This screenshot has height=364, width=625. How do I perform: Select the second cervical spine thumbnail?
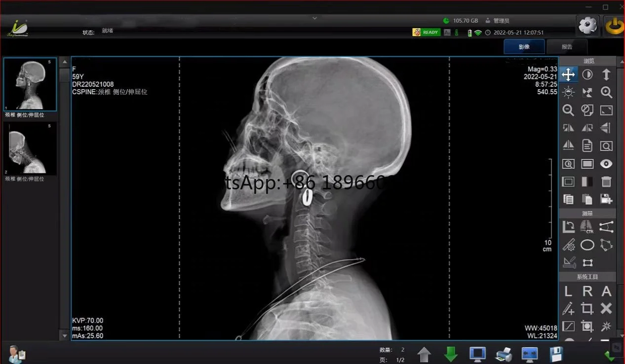click(30, 148)
